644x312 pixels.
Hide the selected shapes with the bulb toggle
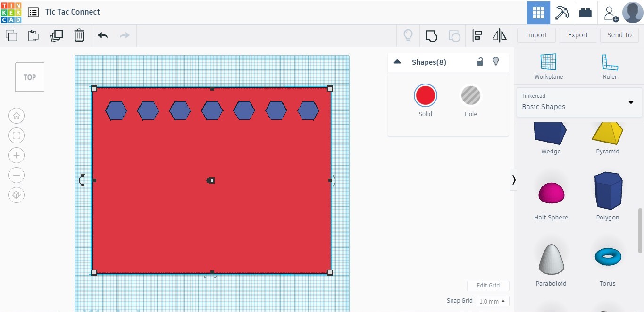496,61
